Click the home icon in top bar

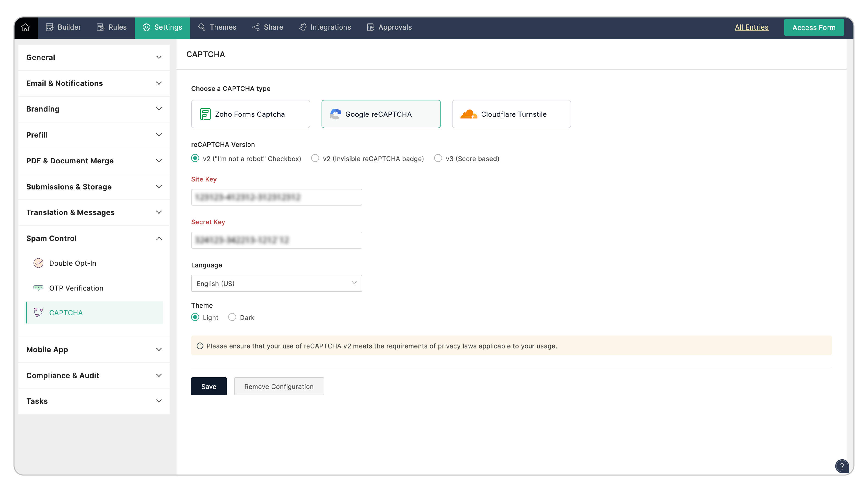(x=25, y=27)
